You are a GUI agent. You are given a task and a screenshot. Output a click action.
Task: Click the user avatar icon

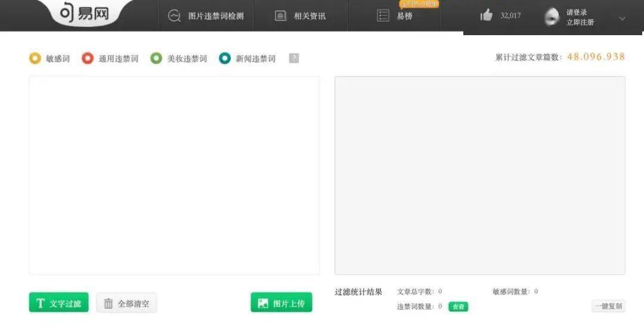coord(552,17)
